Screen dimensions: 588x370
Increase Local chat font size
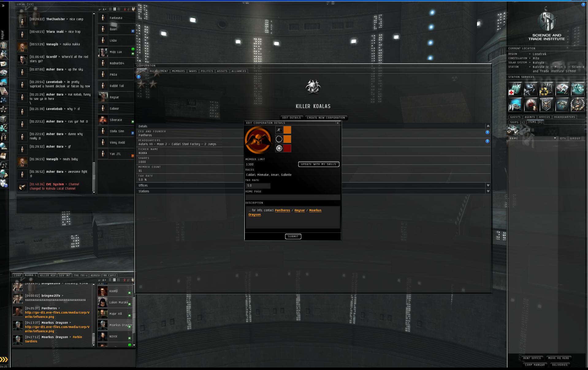(x=105, y=9)
